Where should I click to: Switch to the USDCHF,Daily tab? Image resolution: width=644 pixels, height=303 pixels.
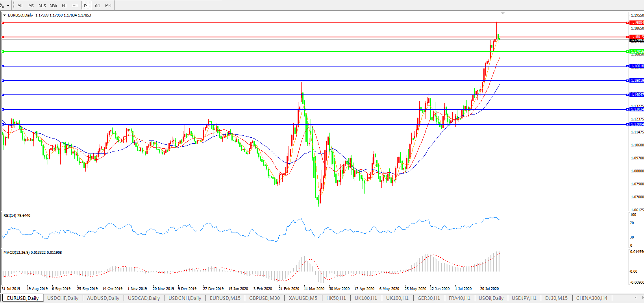63,298
